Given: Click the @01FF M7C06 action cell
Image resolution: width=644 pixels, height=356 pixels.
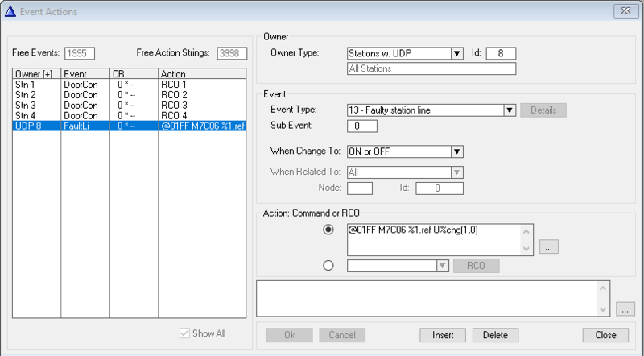Looking at the screenshot, I should [203, 126].
